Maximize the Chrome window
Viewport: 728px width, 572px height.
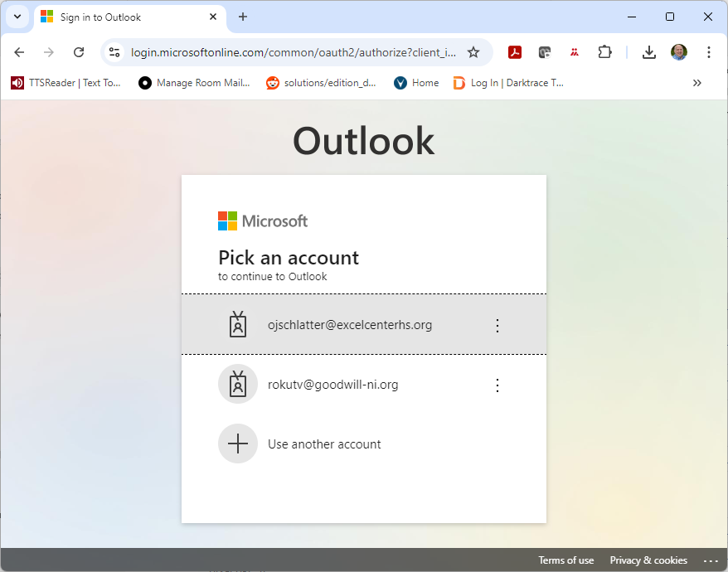[x=669, y=17]
